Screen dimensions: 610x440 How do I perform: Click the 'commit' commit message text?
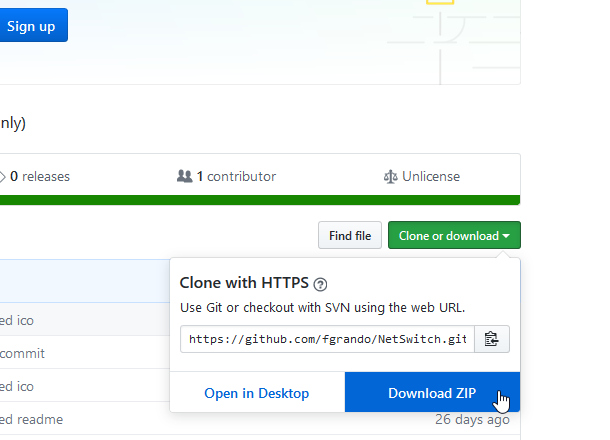point(22,354)
